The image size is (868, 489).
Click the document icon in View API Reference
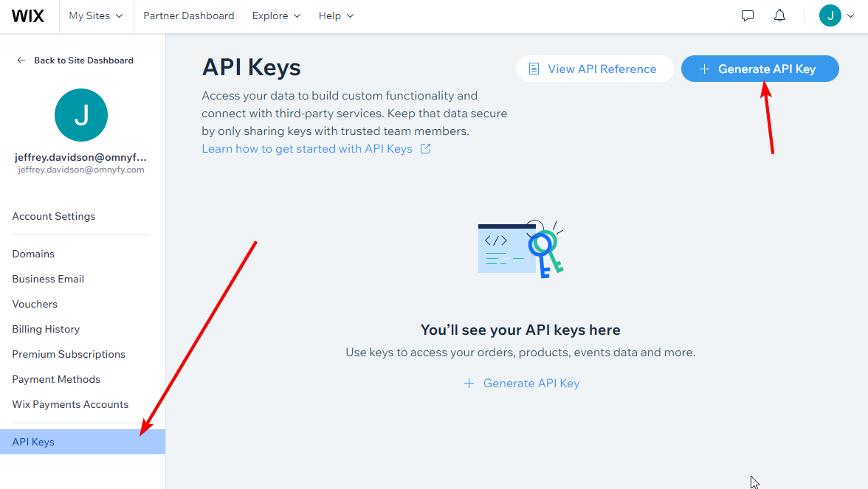pyautogui.click(x=534, y=69)
